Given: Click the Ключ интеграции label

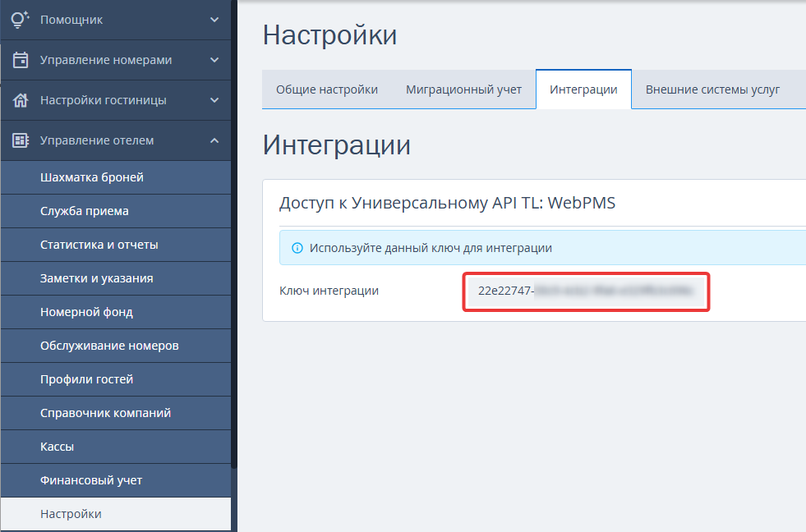Looking at the screenshot, I should [x=329, y=291].
